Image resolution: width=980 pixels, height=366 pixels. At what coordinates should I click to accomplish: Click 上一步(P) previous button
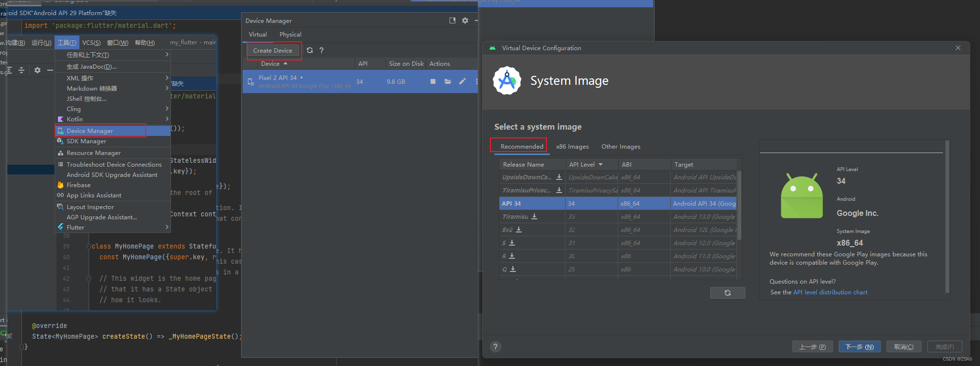coord(812,347)
